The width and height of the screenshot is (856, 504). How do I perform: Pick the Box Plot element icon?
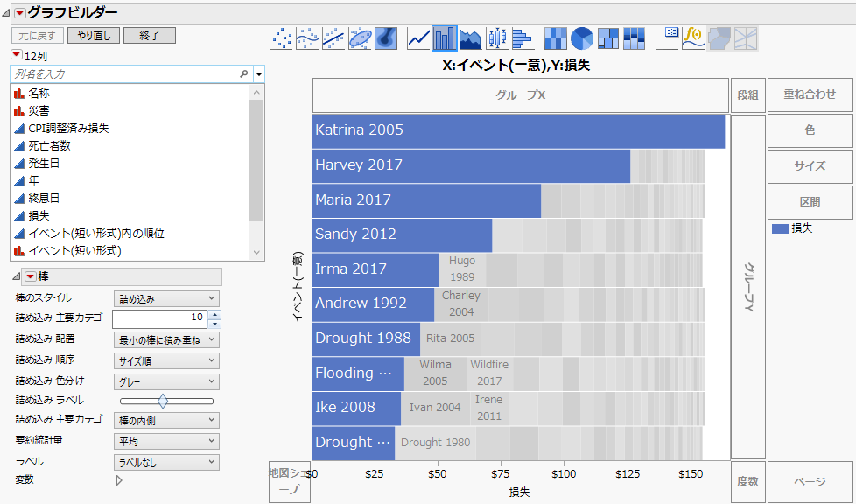497,38
